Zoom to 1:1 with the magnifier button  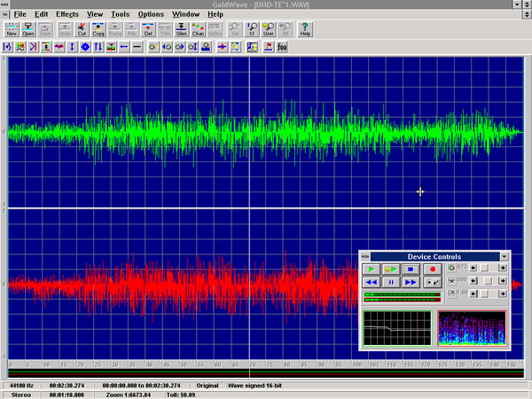[x=252, y=29]
